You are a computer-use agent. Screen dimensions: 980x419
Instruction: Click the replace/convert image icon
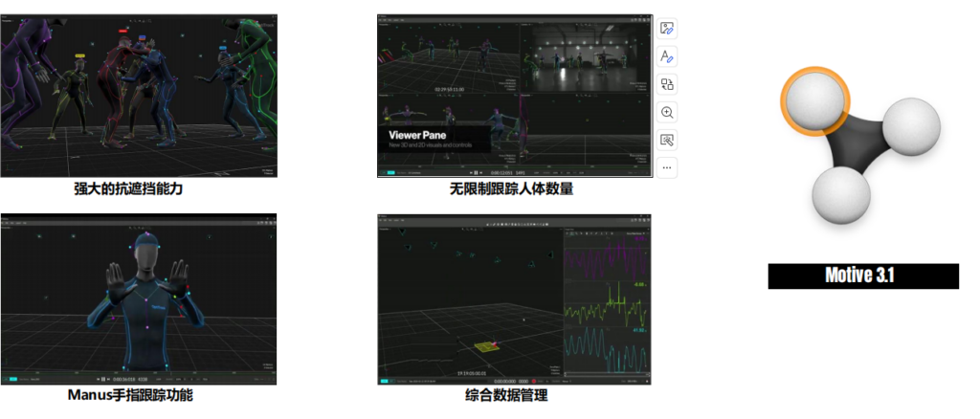pos(667,84)
